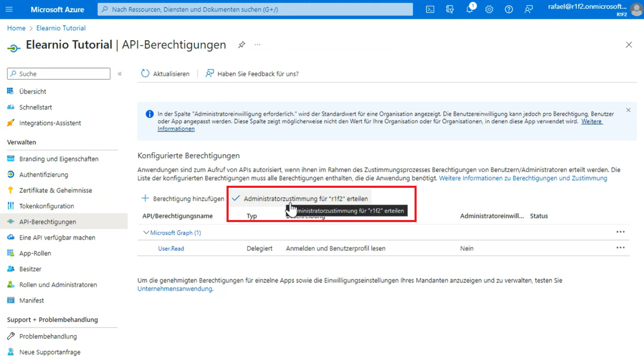Screen dimensions: 644x360
Task: Sort by API/Berechtigungsname column header
Action: coord(177,216)
